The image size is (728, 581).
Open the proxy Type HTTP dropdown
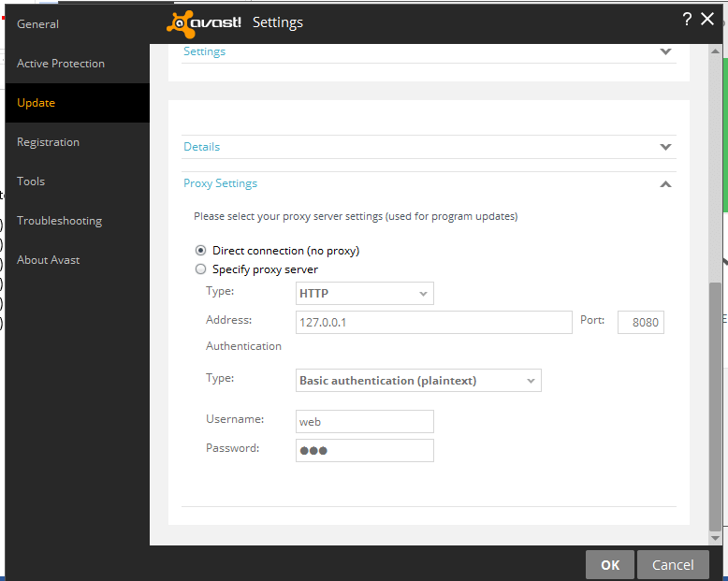coord(364,293)
